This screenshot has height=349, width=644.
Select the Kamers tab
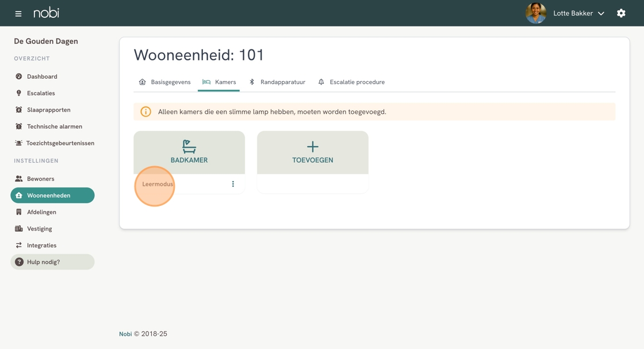[x=219, y=82]
